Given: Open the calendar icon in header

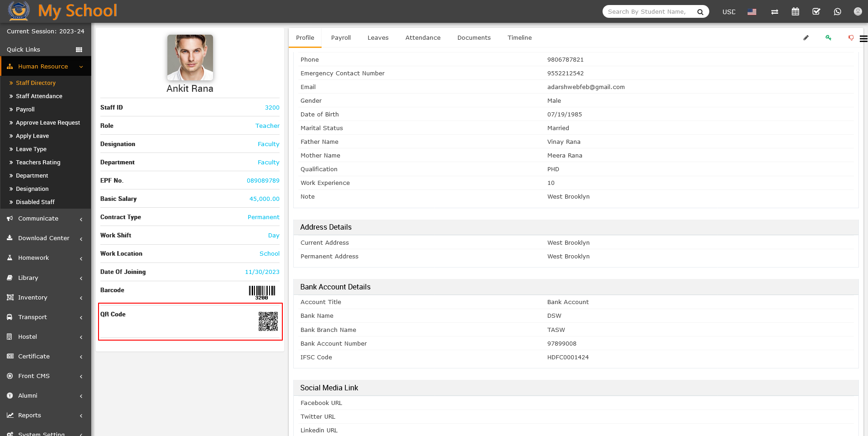Looking at the screenshot, I should [x=795, y=12].
